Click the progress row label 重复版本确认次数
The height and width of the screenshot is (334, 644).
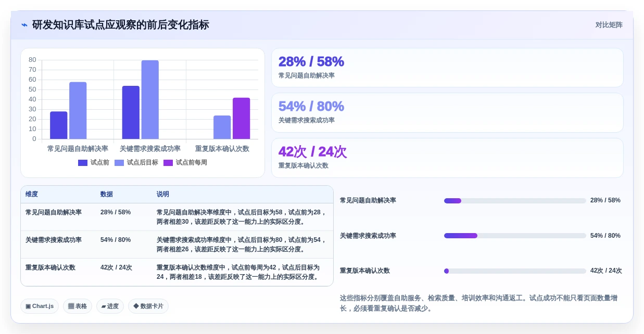[365, 271]
